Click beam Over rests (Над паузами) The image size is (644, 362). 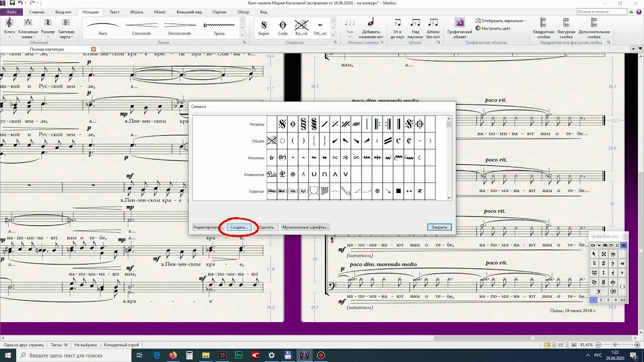click(x=415, y=28)
